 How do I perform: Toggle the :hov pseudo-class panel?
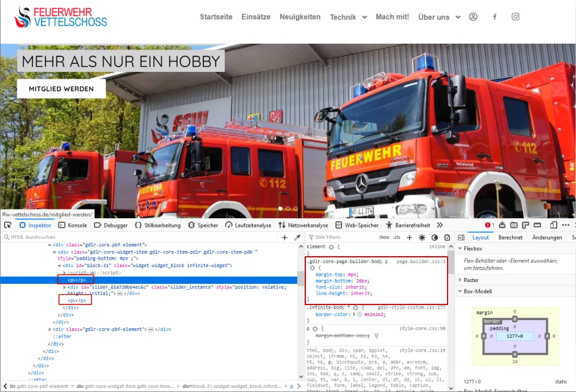click(x=384, y=237)
